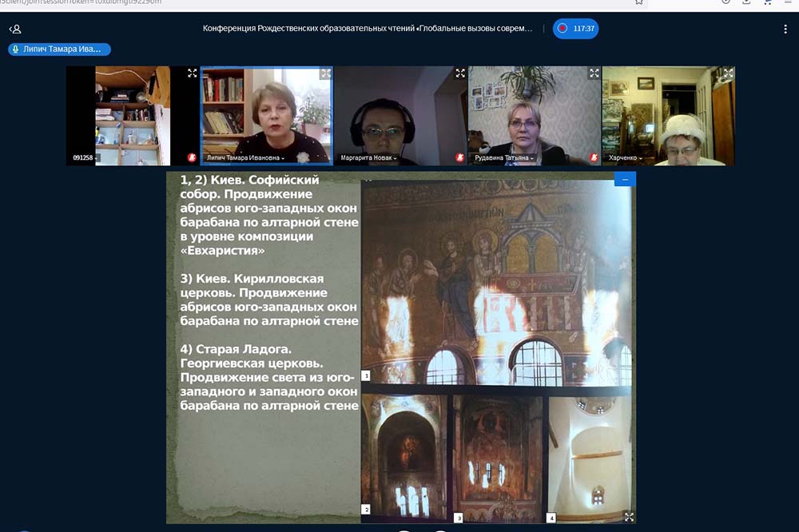Screen dimensions: 799x532
Task: Click muted mic icon on Маргарита Новак tile
Action: click(x=459, y=158)
